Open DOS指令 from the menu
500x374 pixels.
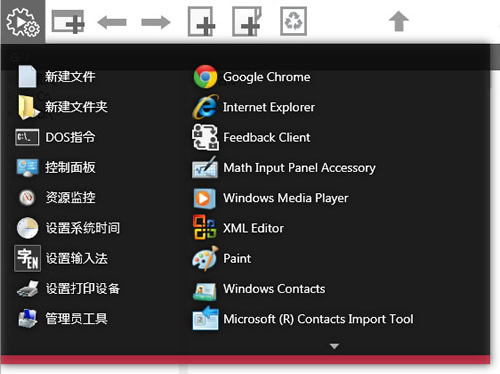pyautogui.click(x=70, y=137)
